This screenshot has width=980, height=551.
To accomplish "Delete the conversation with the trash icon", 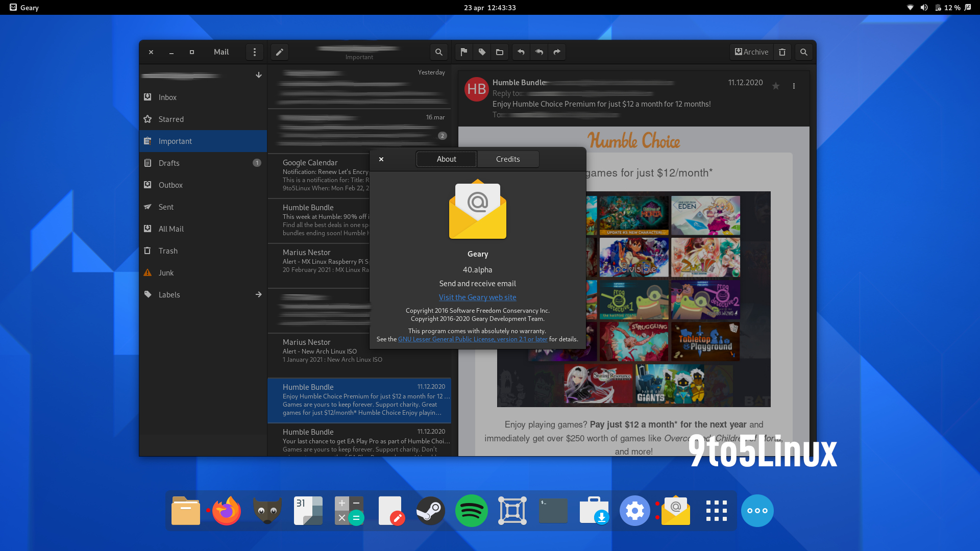I will point(782,52).
